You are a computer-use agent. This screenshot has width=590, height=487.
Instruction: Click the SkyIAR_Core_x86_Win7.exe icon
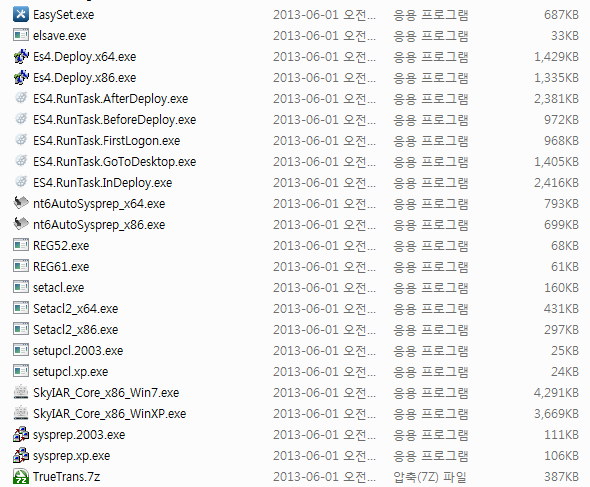point(21,392)
